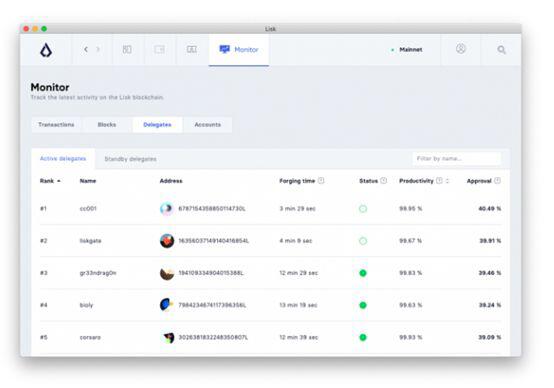Click the 40.49 % approval value
The height and width of the screenshot is (388, 554).
[490, 208]
